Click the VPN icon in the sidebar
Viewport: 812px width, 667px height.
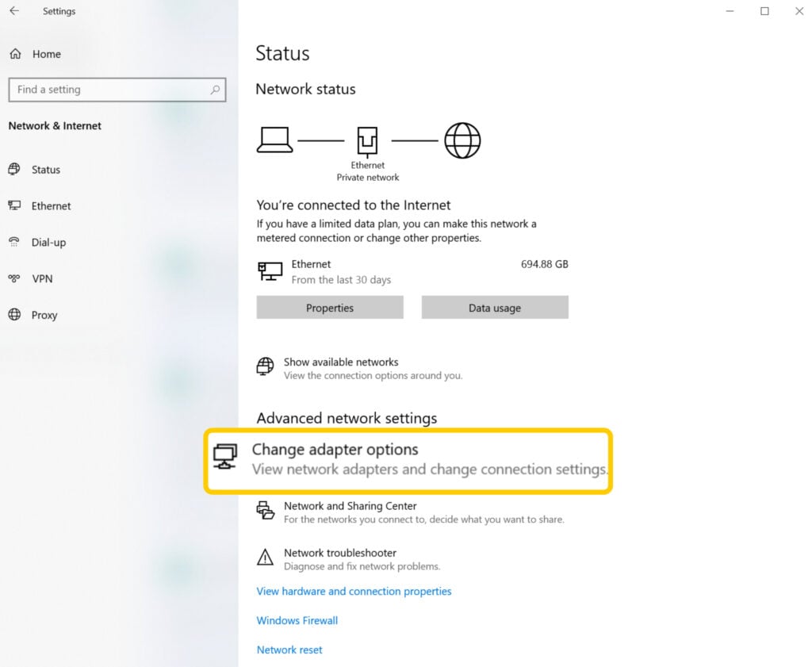coord(16,278)
